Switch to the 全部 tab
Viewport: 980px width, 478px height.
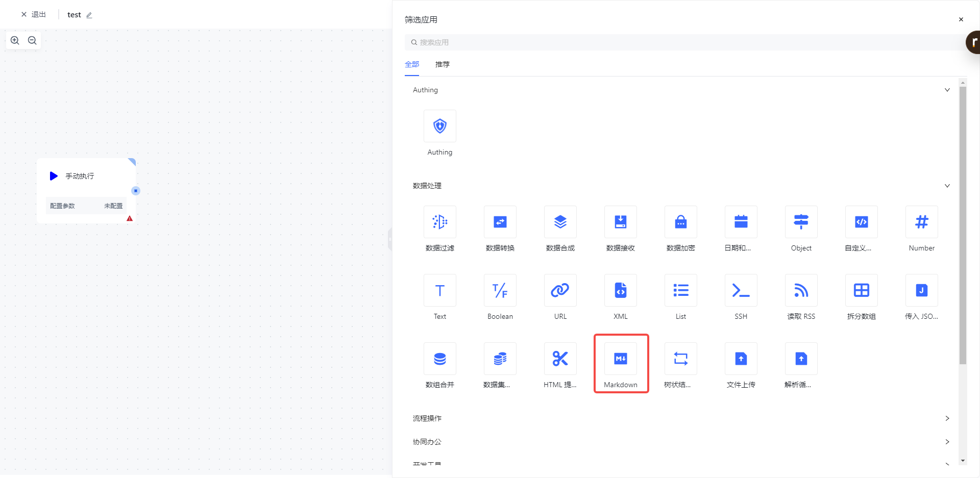[412, 64]
